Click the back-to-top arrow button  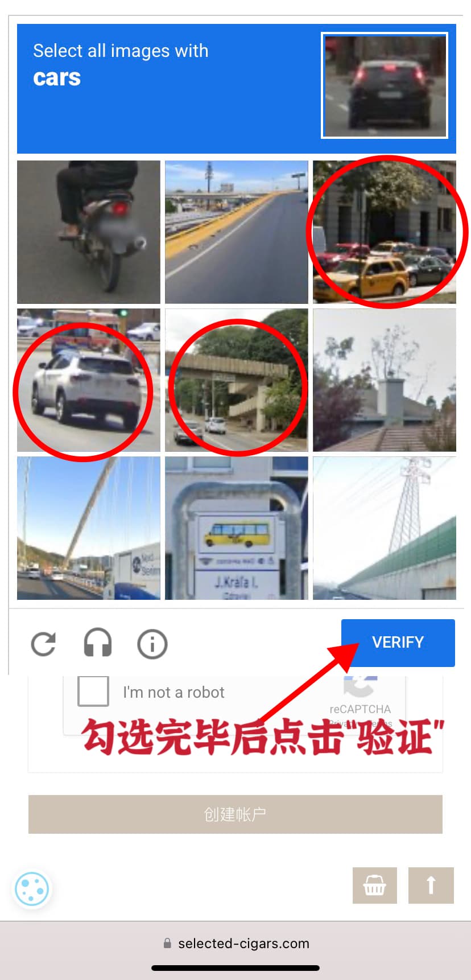(x=431, y=886)
